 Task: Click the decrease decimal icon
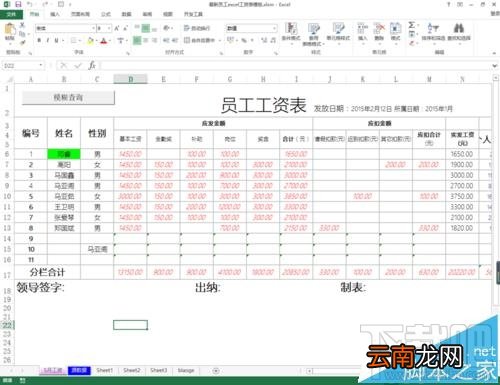tap(273, 41)
